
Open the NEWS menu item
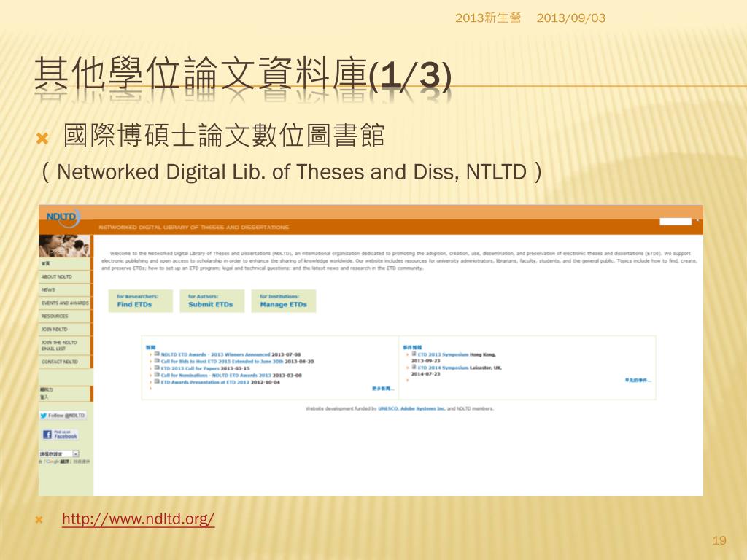tap(64, 289)
